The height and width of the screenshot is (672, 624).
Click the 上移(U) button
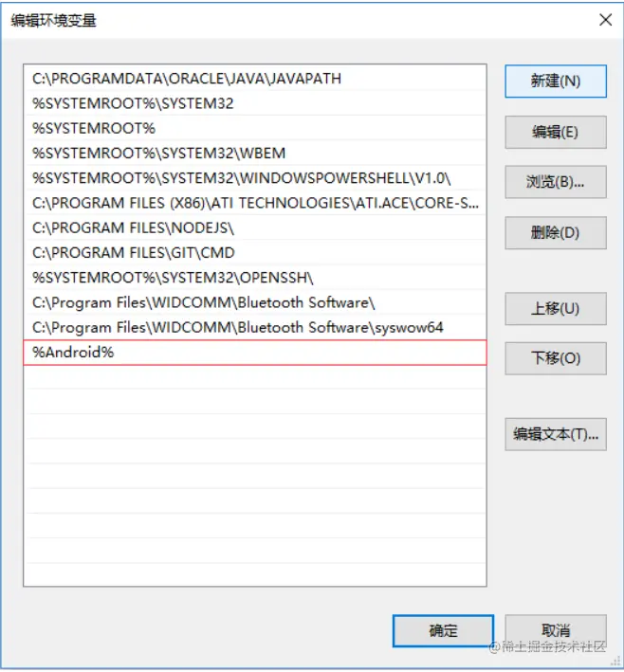pyautogui.click(x=556, y=309)
